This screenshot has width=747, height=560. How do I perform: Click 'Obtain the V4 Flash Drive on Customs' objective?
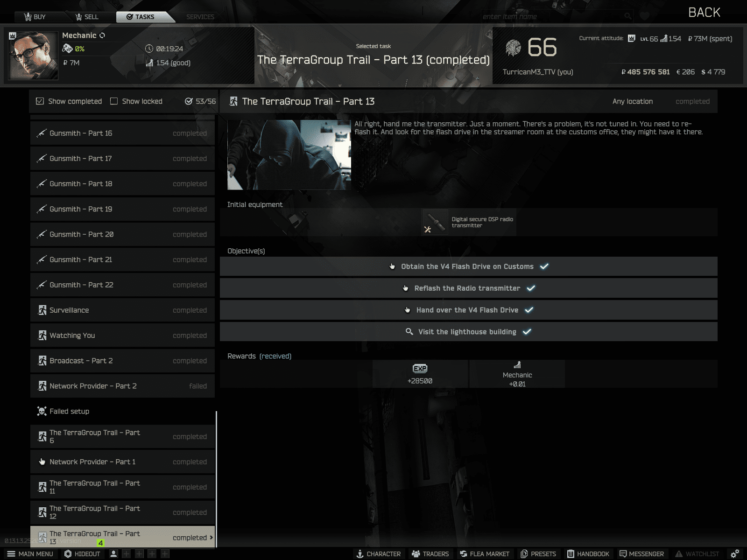pos(468,266)
